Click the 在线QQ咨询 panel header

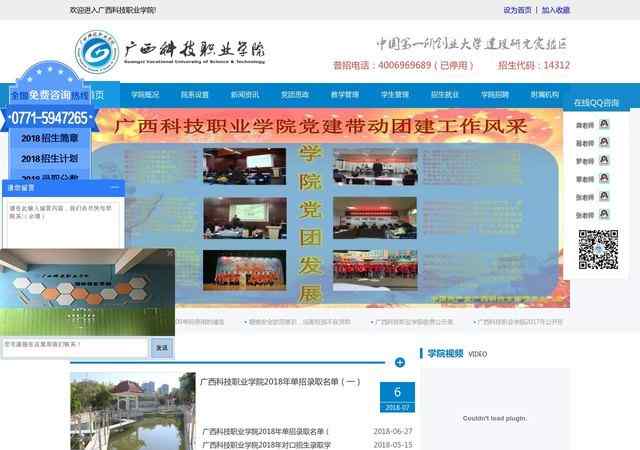click(x=596, y=103)
